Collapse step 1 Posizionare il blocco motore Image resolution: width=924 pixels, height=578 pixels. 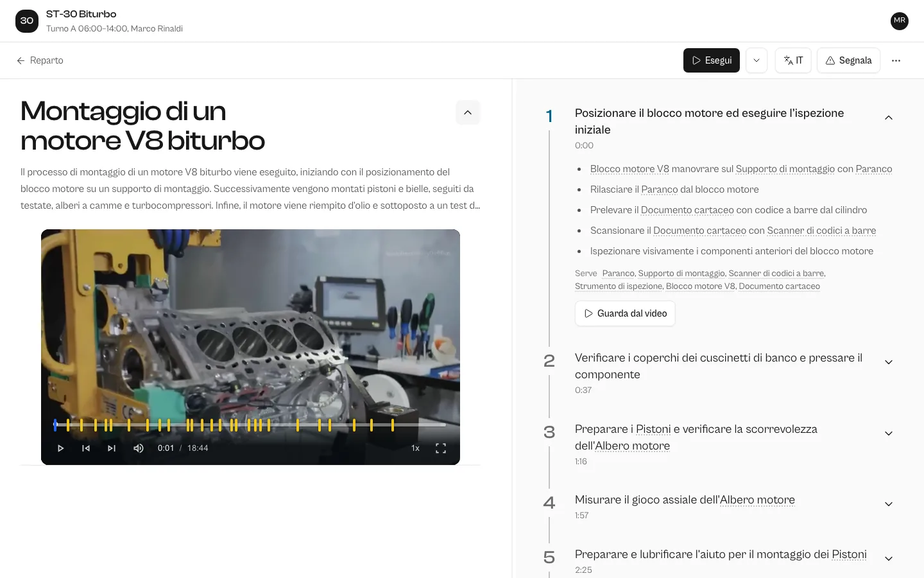pos(889,118)
